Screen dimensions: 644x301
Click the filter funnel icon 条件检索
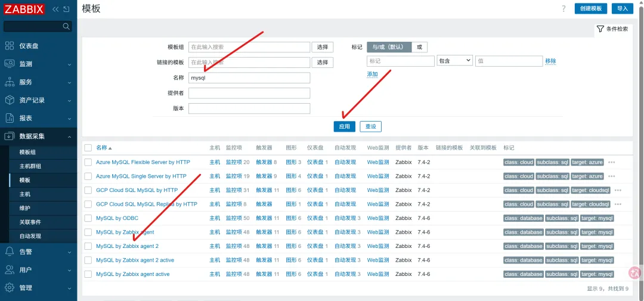600,29
